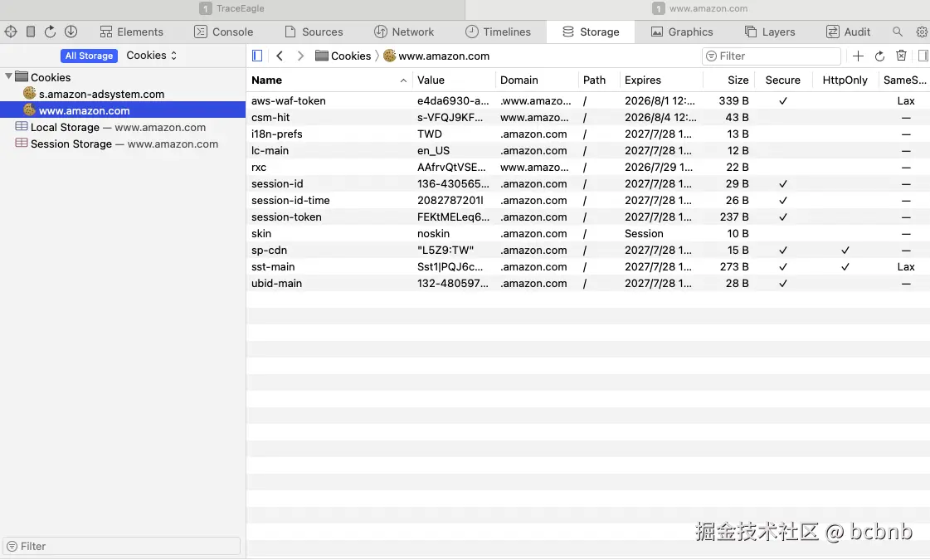The width and height of the screenshot is (930, 560).
Task: Open inspector settings gear icon
Action: [x=922, y=32]
